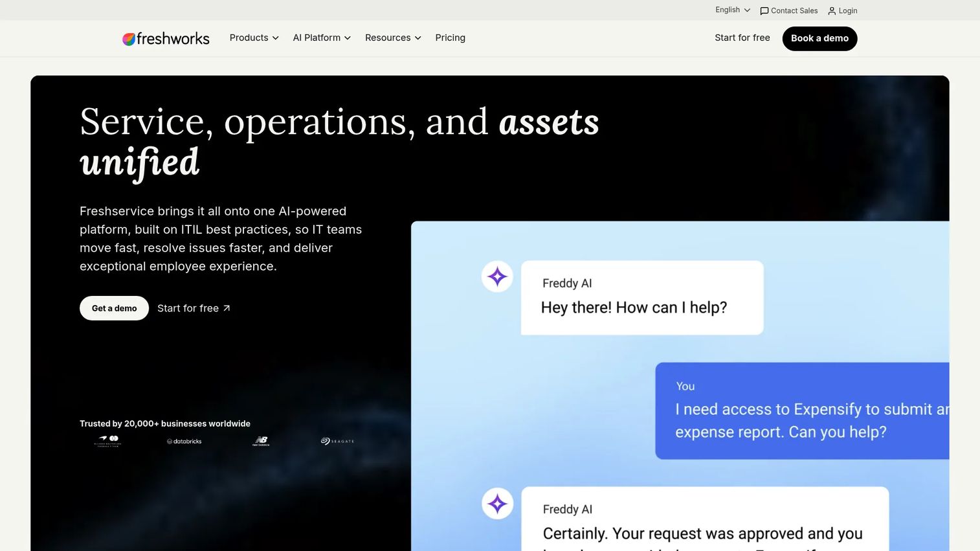Click the Get a demo button
This screenshot has height=551, width=980.
tap(114, 308)
